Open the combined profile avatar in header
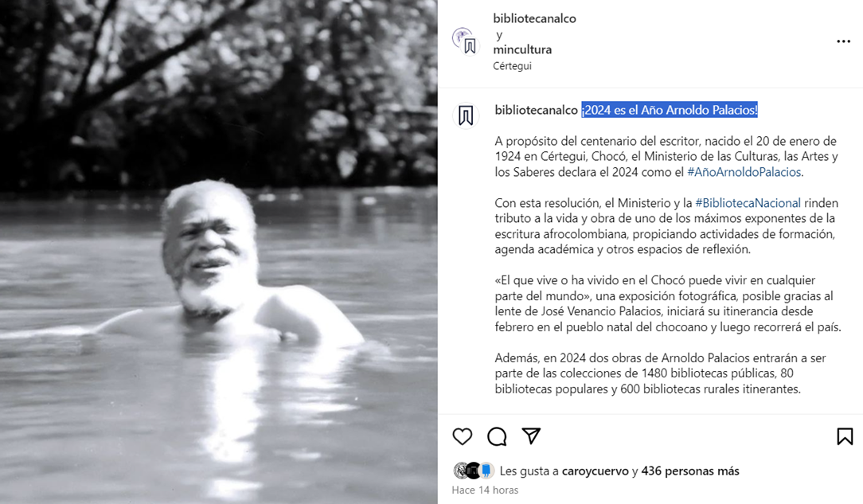Viewport: 863px width, 504px height. click(465, 41)
